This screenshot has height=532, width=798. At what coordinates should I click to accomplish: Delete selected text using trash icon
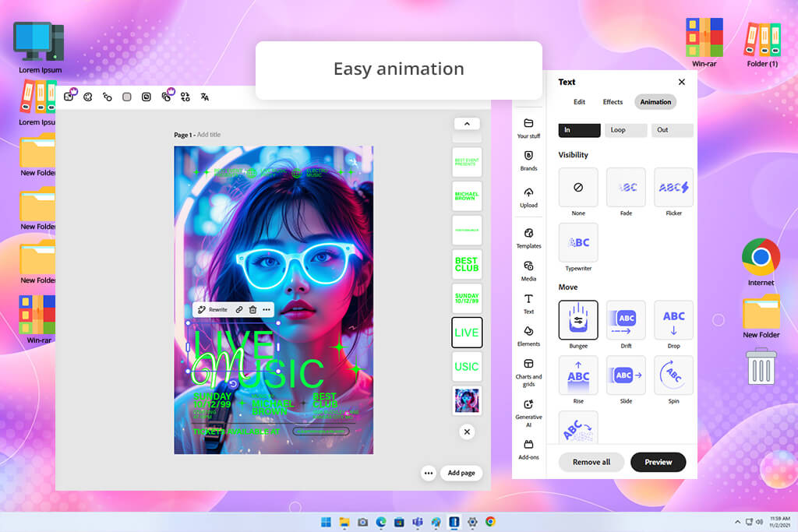pos(252,309)
